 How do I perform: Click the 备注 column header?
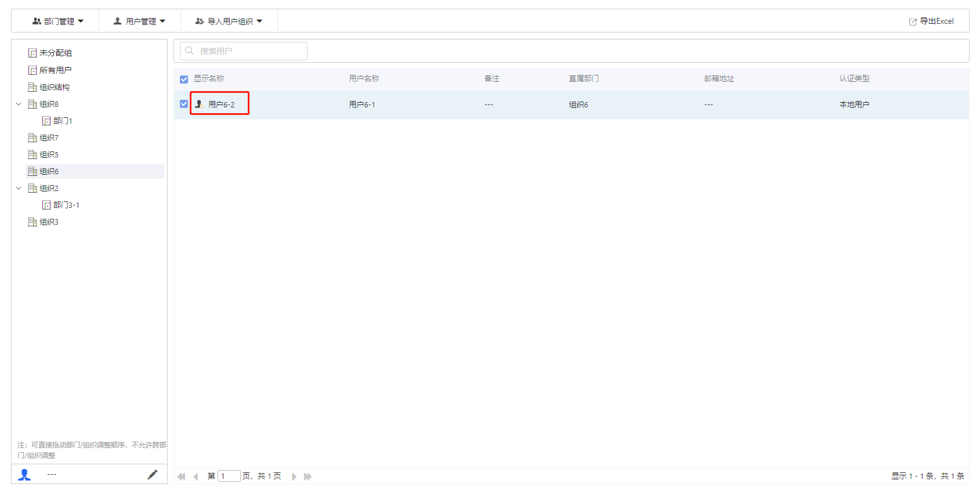coord(492,78)
